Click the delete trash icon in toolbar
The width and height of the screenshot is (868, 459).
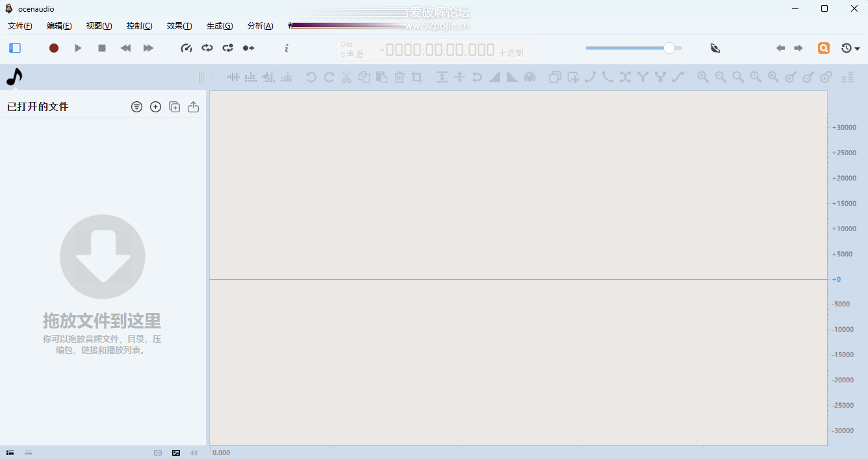(x=400, y=77)
